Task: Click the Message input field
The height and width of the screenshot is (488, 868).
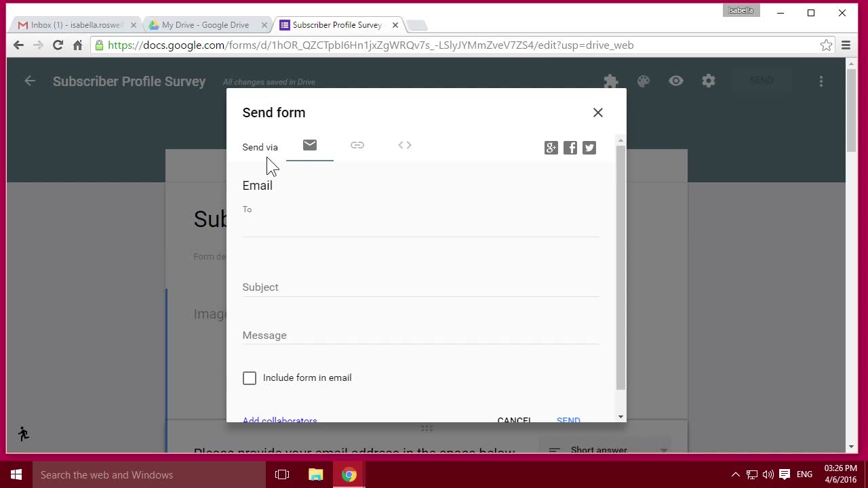Action: (x=420, y=335)
